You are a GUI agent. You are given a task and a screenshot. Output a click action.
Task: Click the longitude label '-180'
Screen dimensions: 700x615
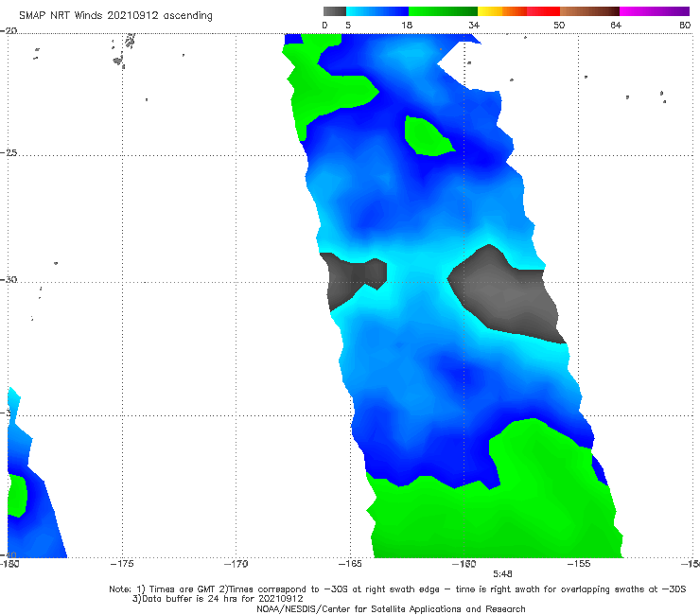pos(9,564)
